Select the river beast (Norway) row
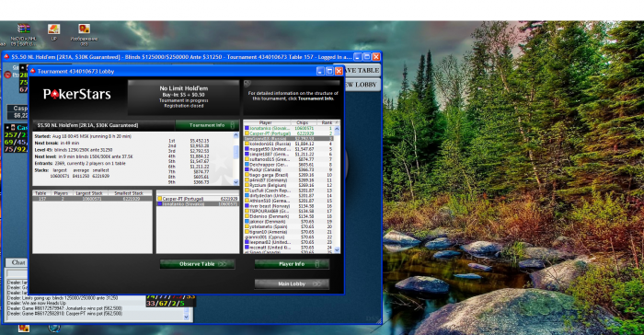644x335 pixels. point(288,206)
